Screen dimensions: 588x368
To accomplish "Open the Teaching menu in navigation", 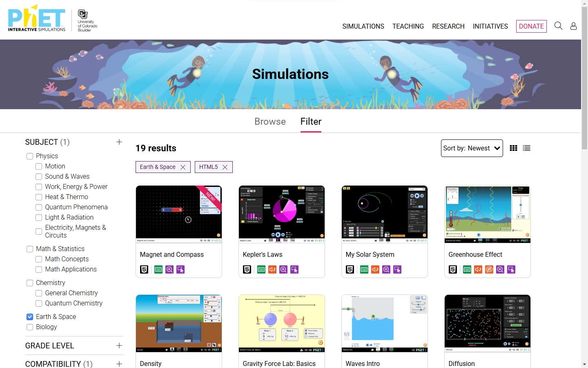I will pos(408,26).
